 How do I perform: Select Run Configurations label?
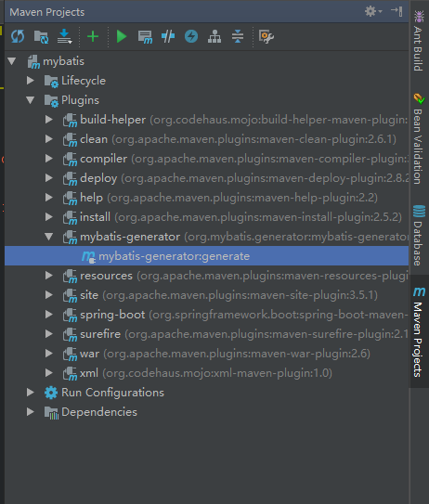[x=112, y=393]
